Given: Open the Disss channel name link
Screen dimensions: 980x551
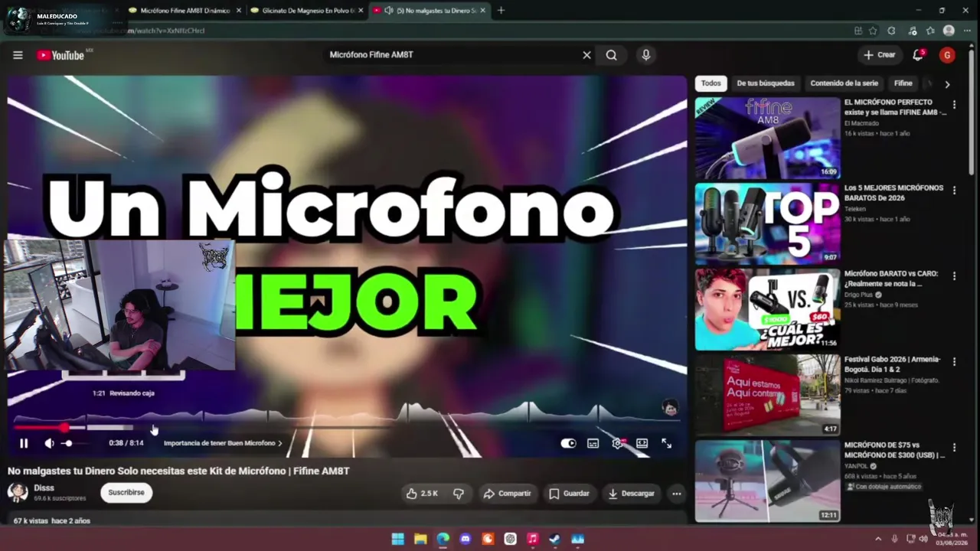Looking at the screenshot, I should (x=44, y=488).
